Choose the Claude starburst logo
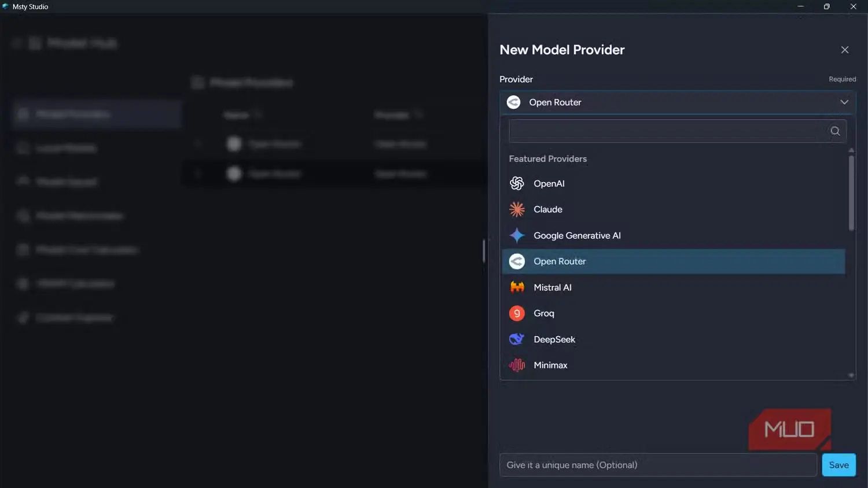The image size is (868, 488). [517, 209]
